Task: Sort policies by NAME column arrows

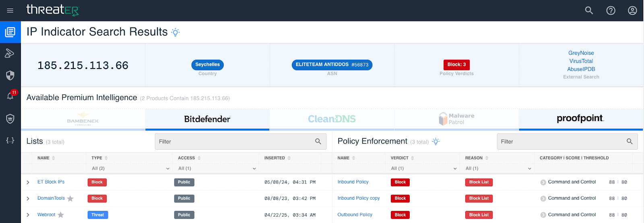Action: coord(353,158)
